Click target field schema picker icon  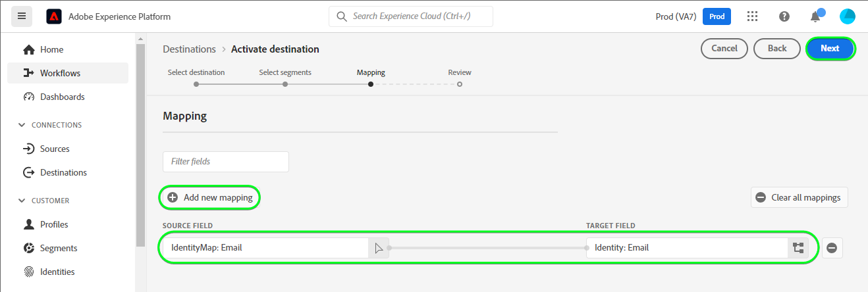[798, 248]
